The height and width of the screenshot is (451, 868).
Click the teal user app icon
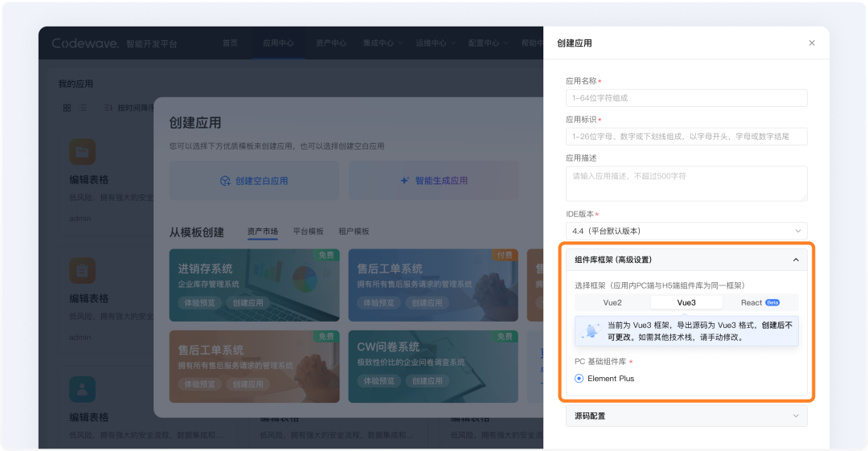coord(82,389)
